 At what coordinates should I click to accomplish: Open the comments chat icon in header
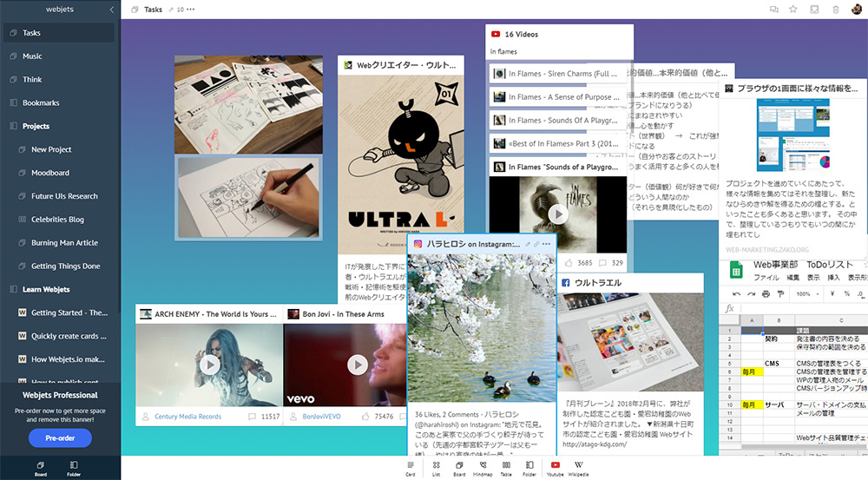pos(774,10)
